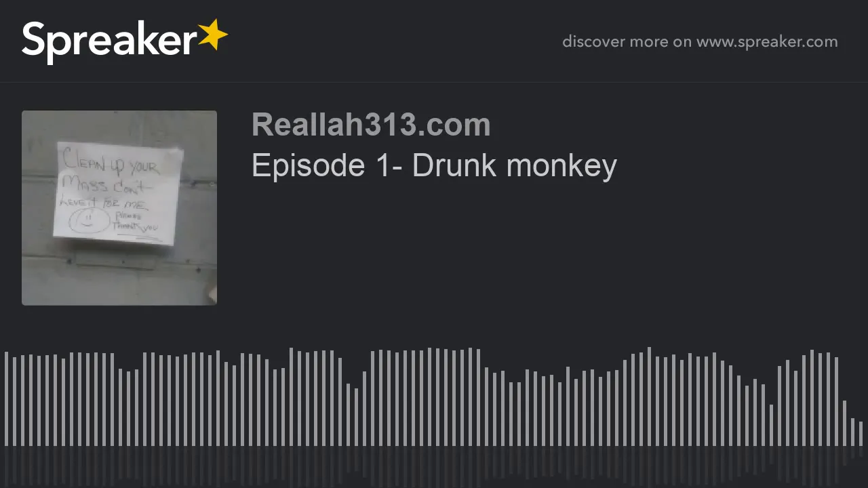
Task: Click the smiley face drawn on the note
Action: [x=90, y=220]
